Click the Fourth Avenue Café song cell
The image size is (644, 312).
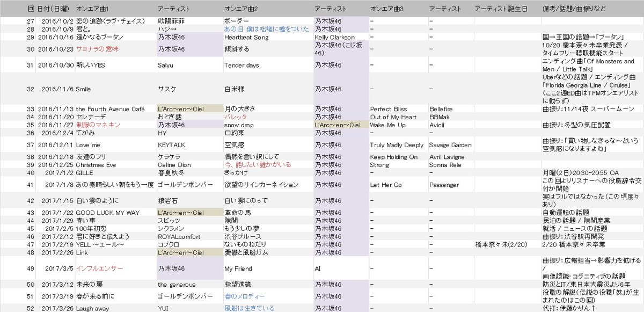pos(110,109)
